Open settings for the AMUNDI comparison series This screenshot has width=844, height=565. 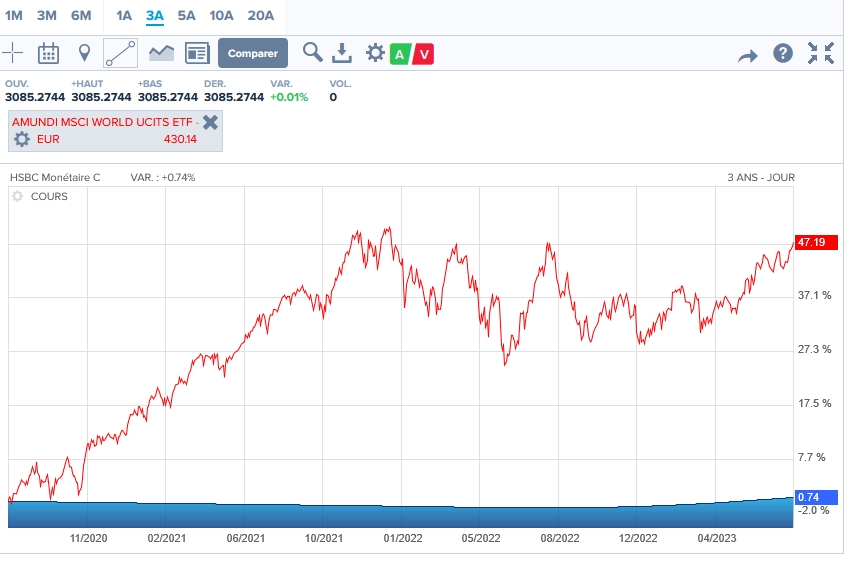coord(22,139)
